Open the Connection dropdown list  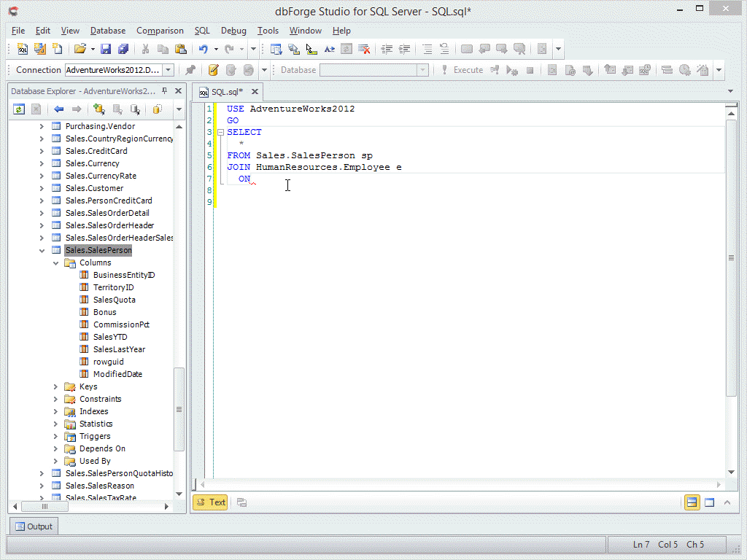tap(168, 70)
